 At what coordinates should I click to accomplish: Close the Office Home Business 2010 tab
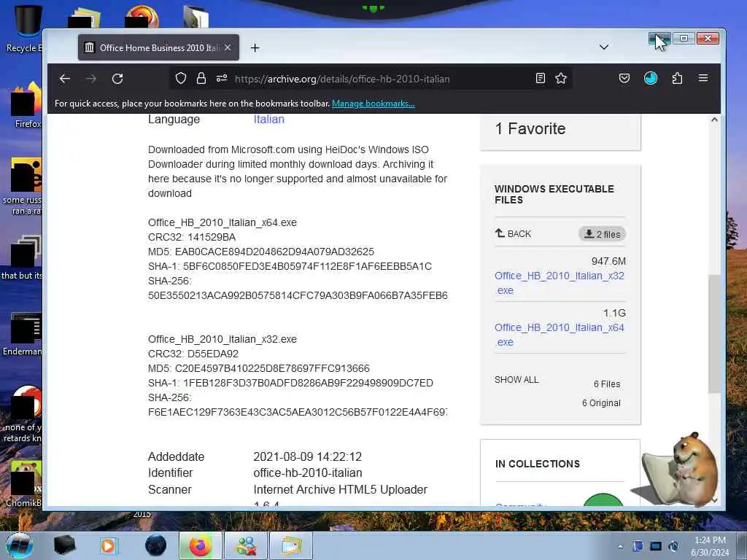click(228, 47)
